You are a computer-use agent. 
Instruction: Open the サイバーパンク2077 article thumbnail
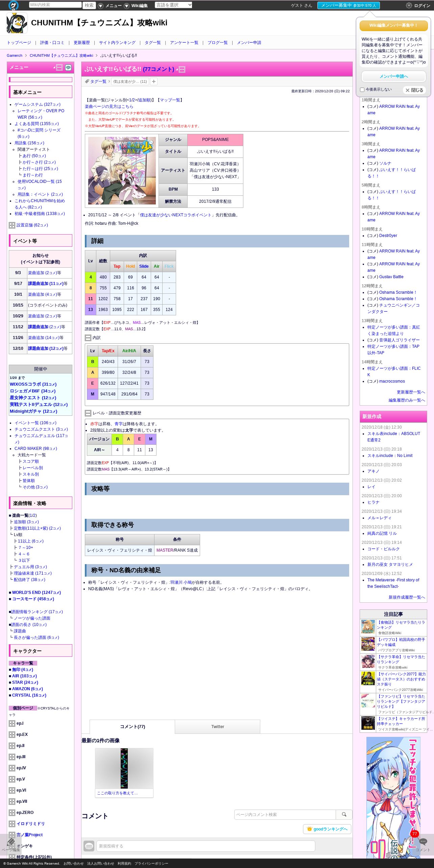[x=368, y=679]
